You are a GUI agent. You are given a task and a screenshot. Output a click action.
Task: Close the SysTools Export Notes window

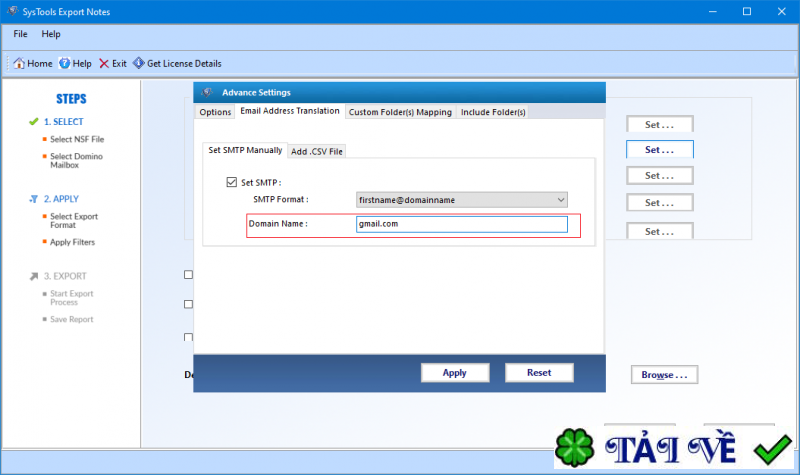tap(782, 11)
